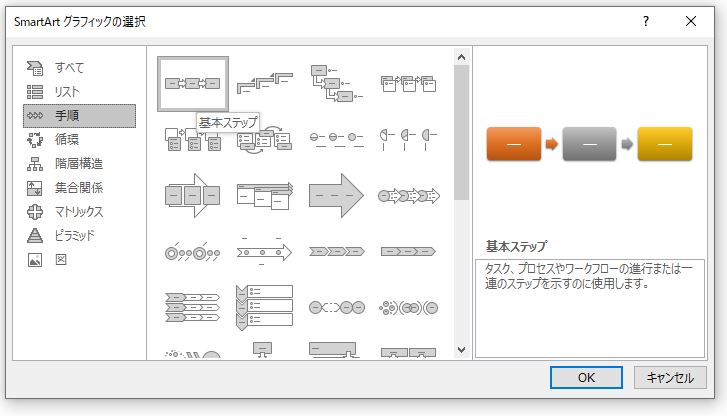
Task: Click the scrollbar up arrow
Action: pos(461,57)
